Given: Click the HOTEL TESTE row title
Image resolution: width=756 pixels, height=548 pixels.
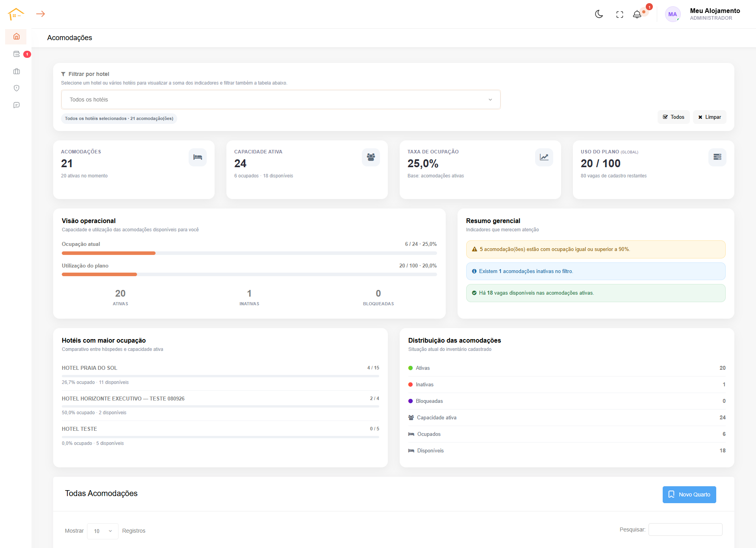Looking at the screenshot, I should click(x=79, y=429).
